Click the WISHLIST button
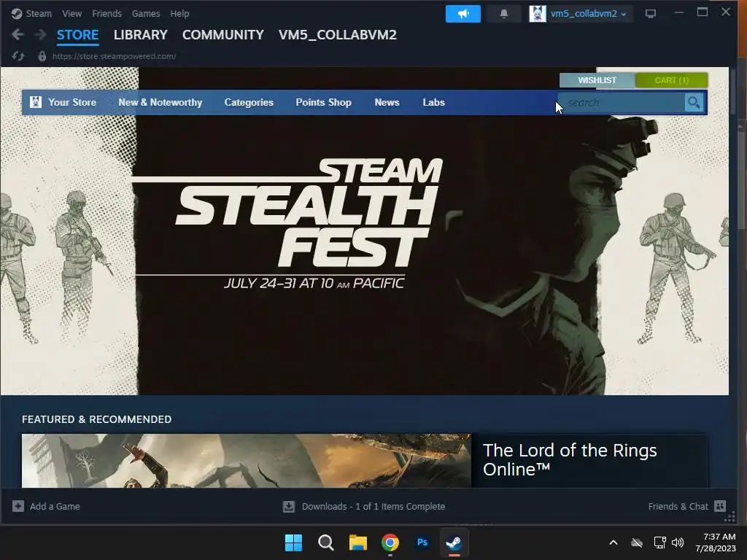 (597, 80)
